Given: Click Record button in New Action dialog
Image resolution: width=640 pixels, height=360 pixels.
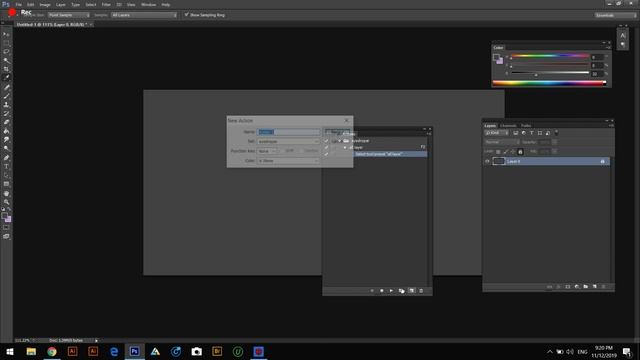Looking at the screenshot, I should tap(337, 132).
